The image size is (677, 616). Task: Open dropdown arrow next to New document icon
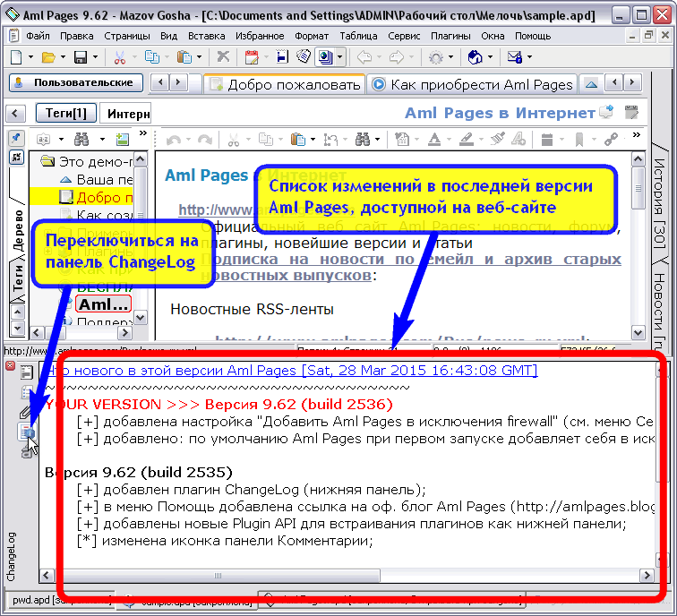[30, 56]
